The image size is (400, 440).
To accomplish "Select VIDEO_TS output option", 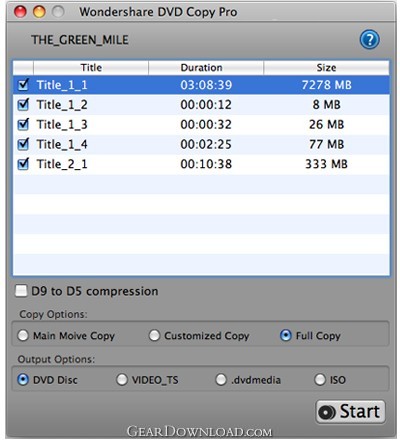I will coord(122,379).
